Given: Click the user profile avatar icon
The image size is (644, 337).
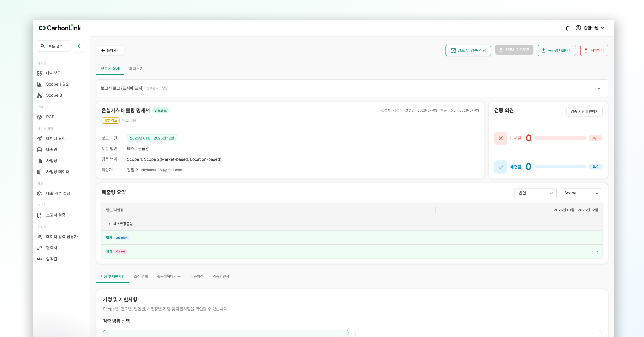Looking at the screenshot, I should coord(578,28).
